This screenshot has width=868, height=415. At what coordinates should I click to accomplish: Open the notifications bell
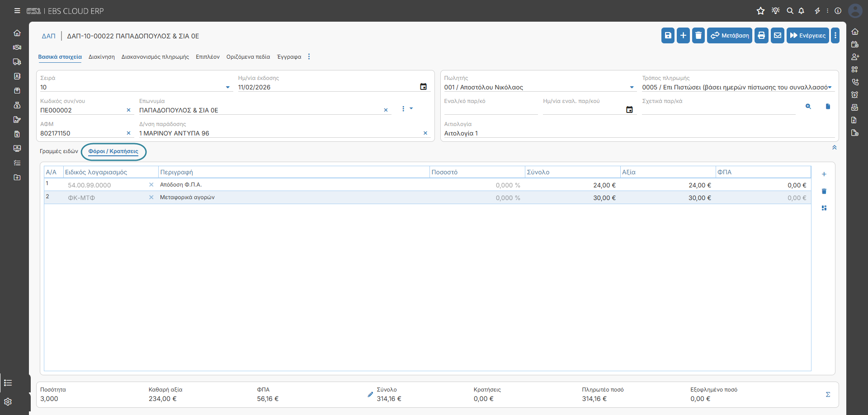[802, 11]
